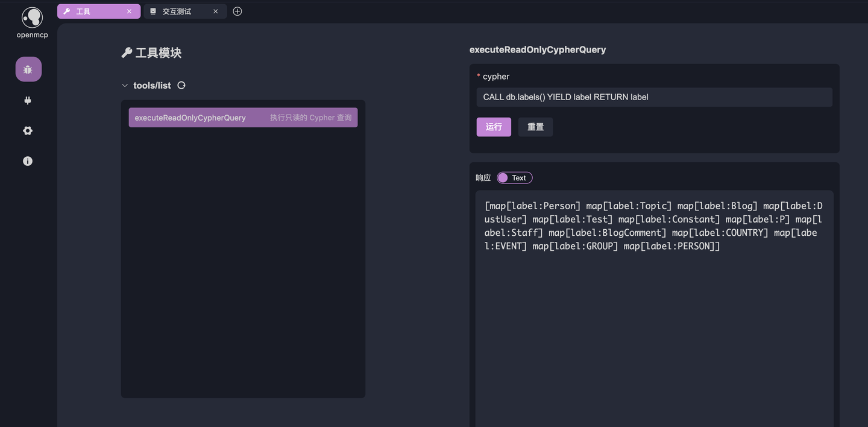The image size is (868, 427).
Task: Open the plug connection icon in sidebar
Action: [28, 100]
